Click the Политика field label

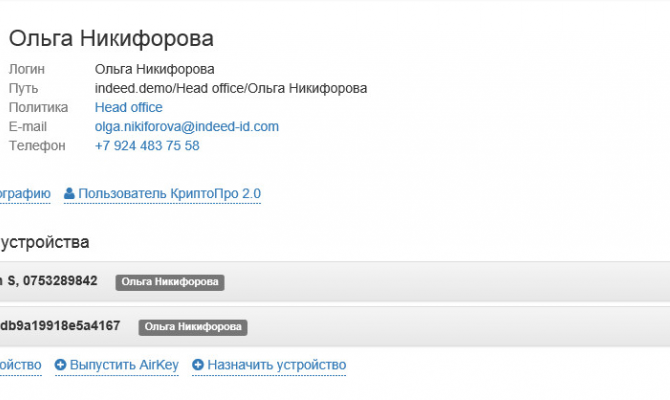point(38,107)
